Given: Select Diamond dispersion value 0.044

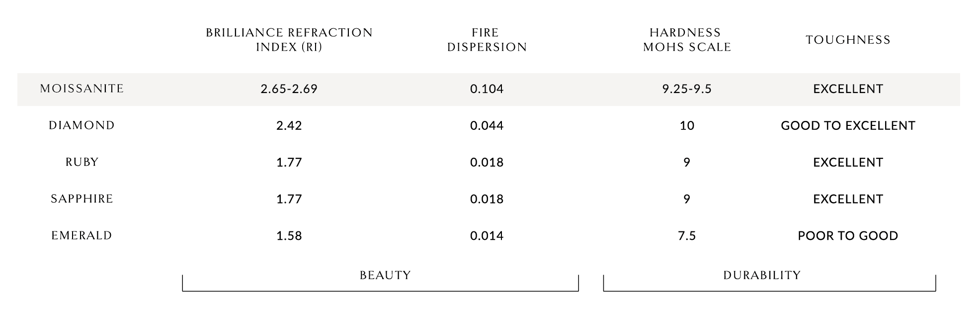Looking at the screenshot, I should (x=487, y=125).
